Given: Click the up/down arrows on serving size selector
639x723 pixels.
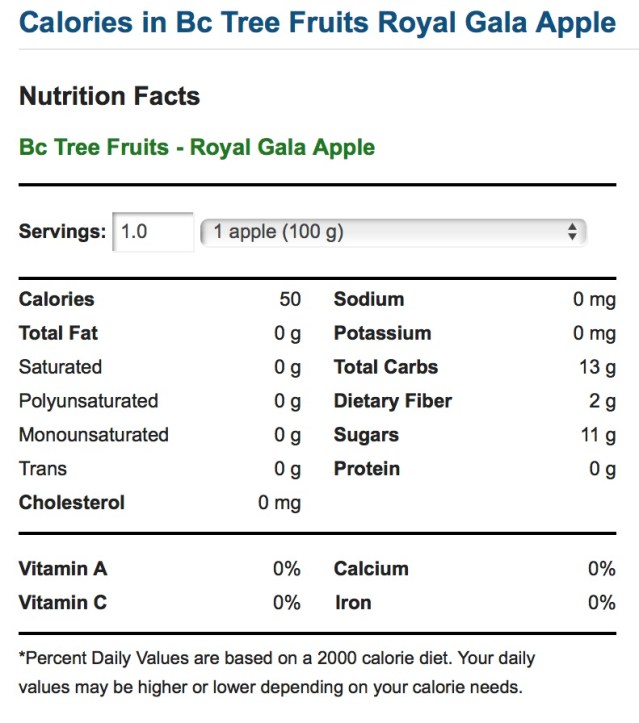Looking at the screenshot, I should click(x=571, y=232).
